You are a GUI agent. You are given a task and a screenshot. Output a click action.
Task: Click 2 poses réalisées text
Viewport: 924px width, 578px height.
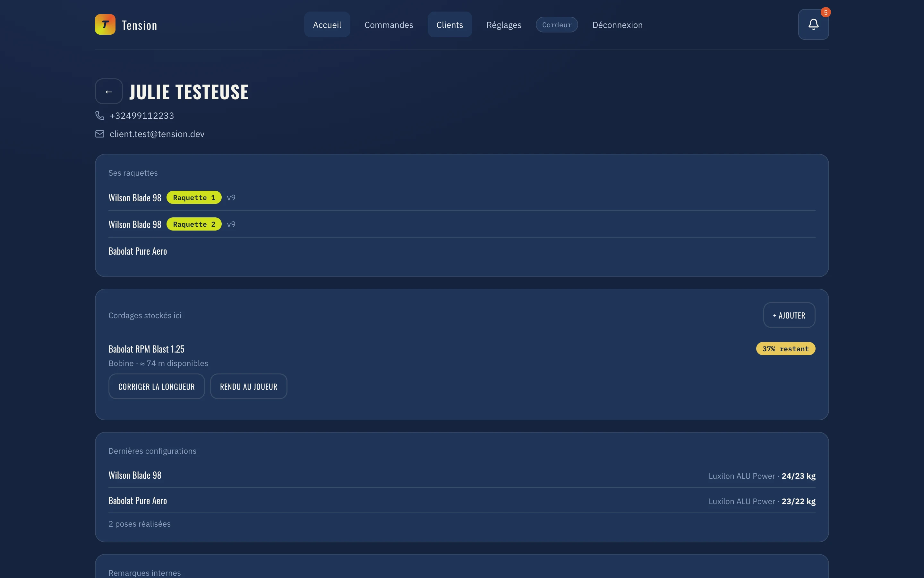tap(139, 524)
